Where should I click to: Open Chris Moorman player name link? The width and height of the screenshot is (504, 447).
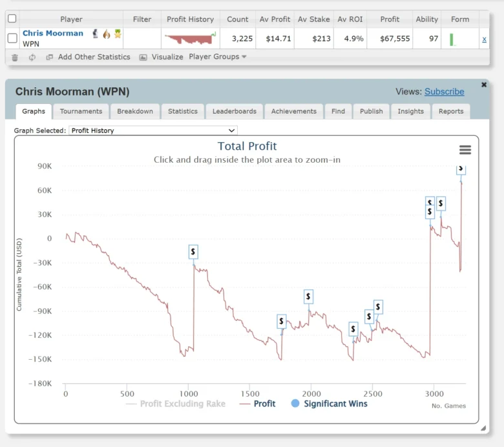(53, 33)
